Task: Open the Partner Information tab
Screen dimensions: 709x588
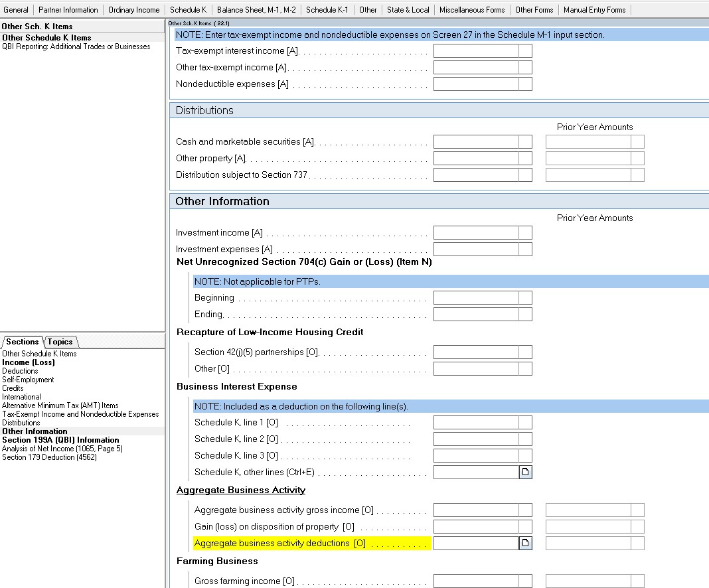Action: click(x=68, y=10)
